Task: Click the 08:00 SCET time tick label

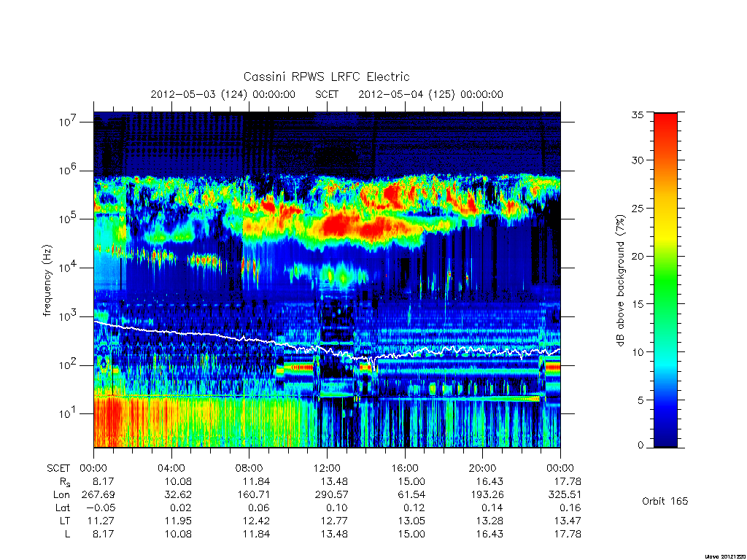Action: pyautogui.click(x=249, y=468)
